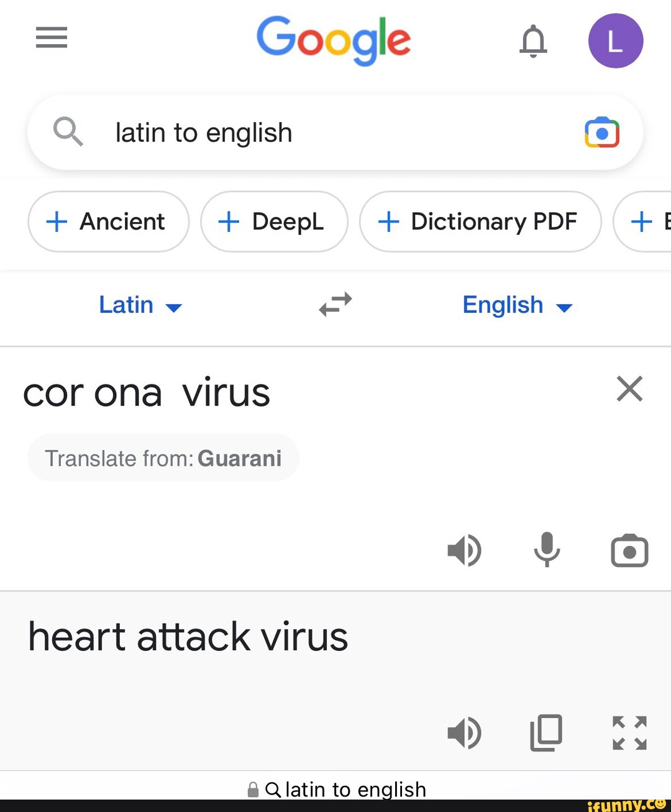Copy the translation to clipboard
This screenshot has width=671, height=812.
(x=546, y=732)
